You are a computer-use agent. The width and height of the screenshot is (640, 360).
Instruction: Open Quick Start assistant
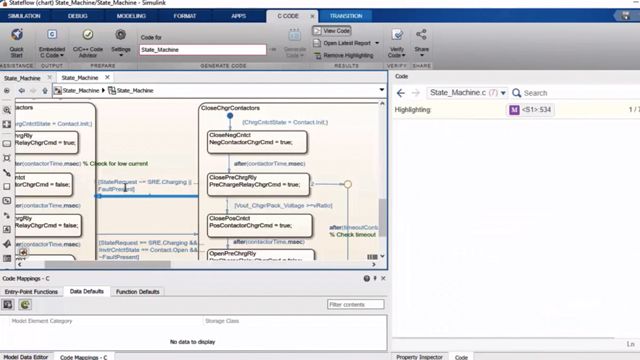point(17,42)
